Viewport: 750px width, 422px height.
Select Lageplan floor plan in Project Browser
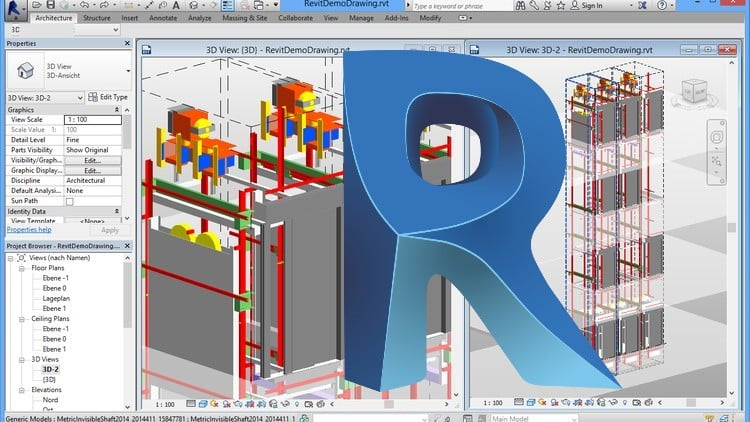point(56,299)
